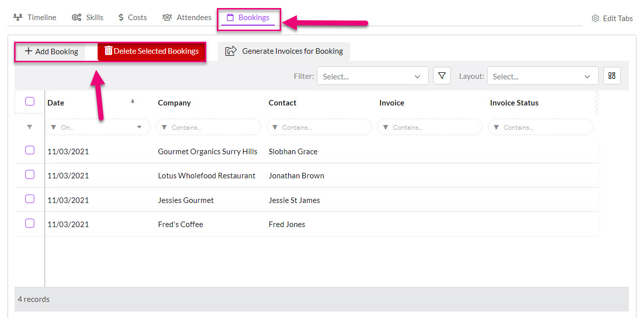Click the Costs dollar icon
The height and width of the screenshot is (318, 644).
click(121, 17)
